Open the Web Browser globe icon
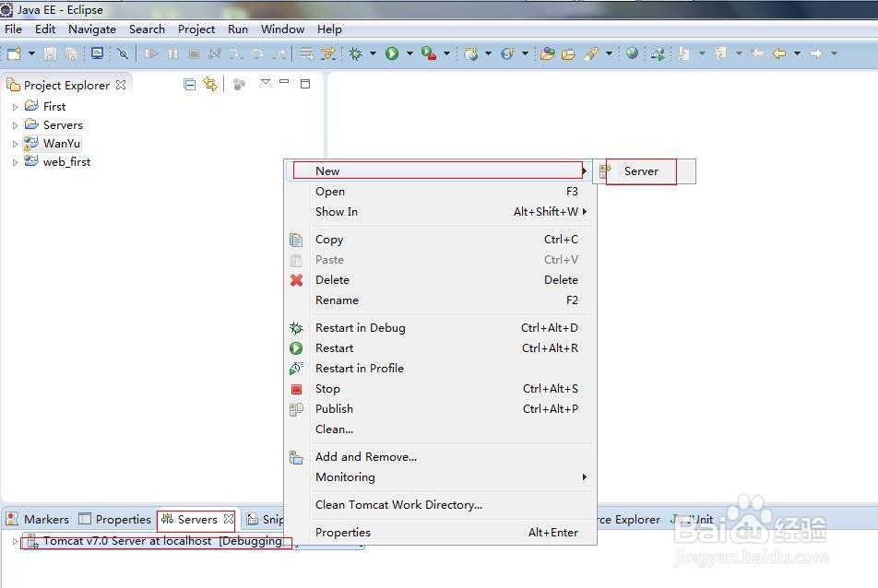Image resolution: width=878 pixels, height=588 pixels. pos(632,53)
